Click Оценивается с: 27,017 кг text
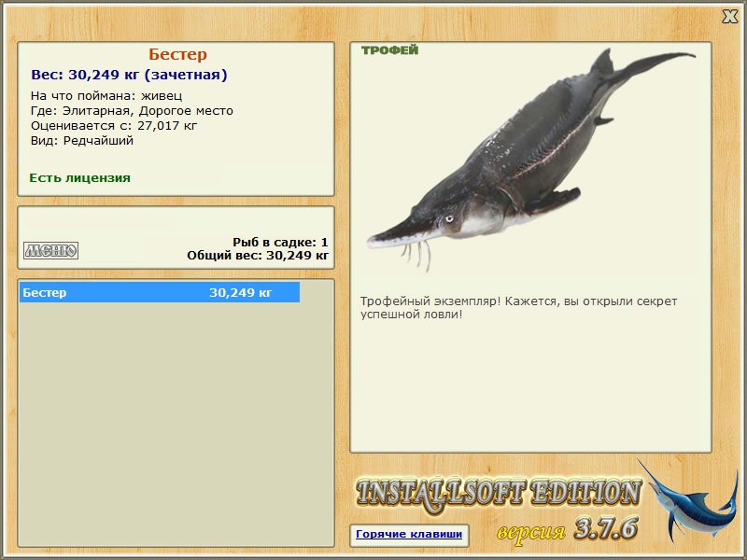747x560 pixels. (114, 126)
